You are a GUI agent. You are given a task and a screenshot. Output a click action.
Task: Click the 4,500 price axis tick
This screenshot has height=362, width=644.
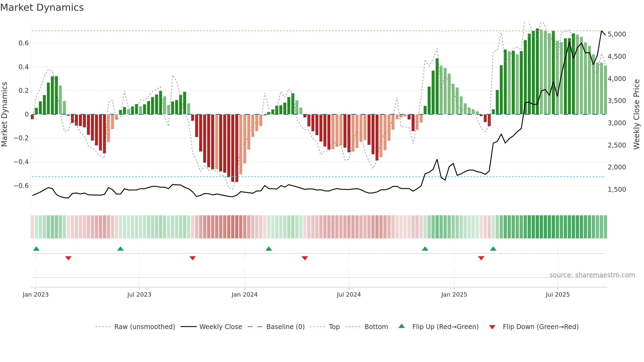coord(617,57)
